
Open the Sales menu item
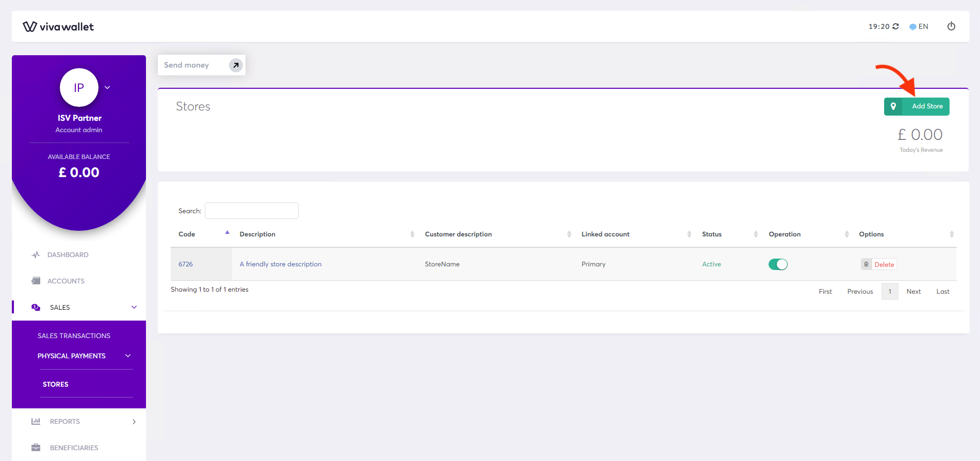tap(60, 307)
